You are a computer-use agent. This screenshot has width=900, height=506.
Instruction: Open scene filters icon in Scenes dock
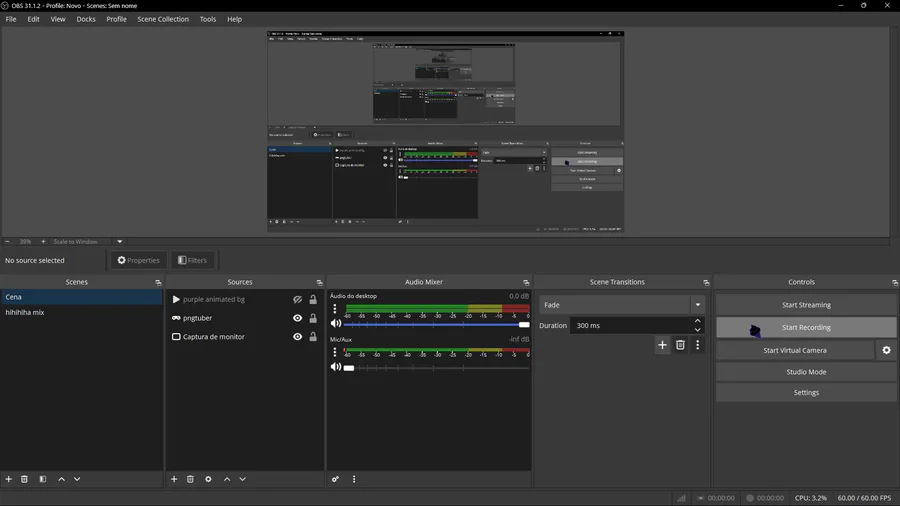click(42, 479)
